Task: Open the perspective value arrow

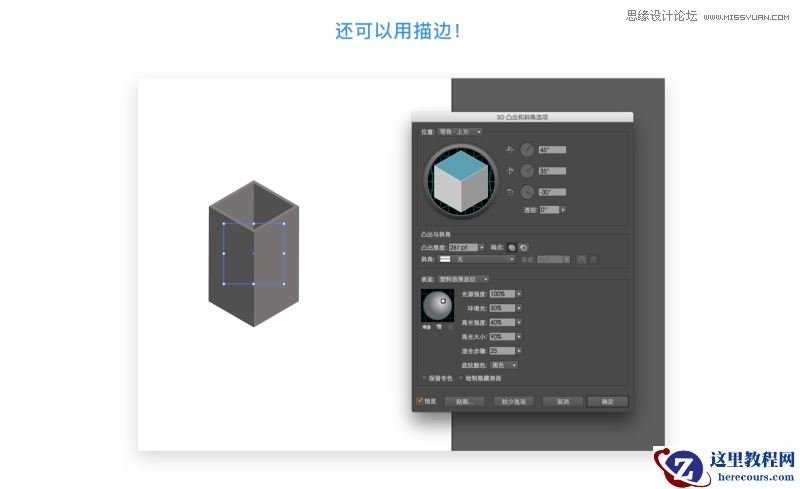Action: pyautogui.click(x=563, y=210)
